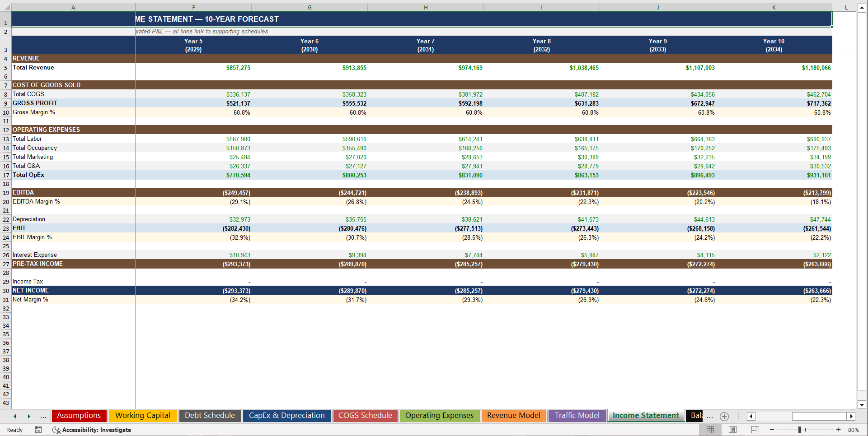Switch to the Assumptions sheet
The image size is (868, 436).
pyautogui.click(x=79, y=416)
